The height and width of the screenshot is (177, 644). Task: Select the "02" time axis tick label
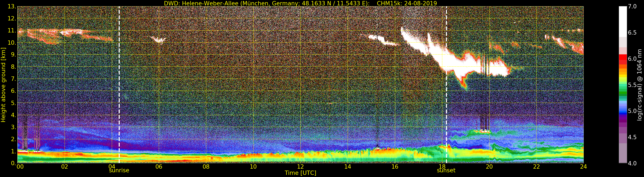point(65,166)
